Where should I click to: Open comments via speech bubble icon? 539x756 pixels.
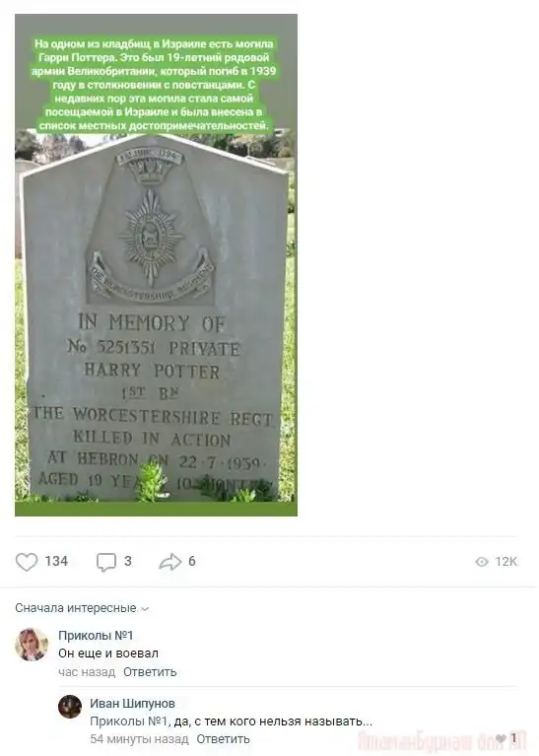(106, 562)
